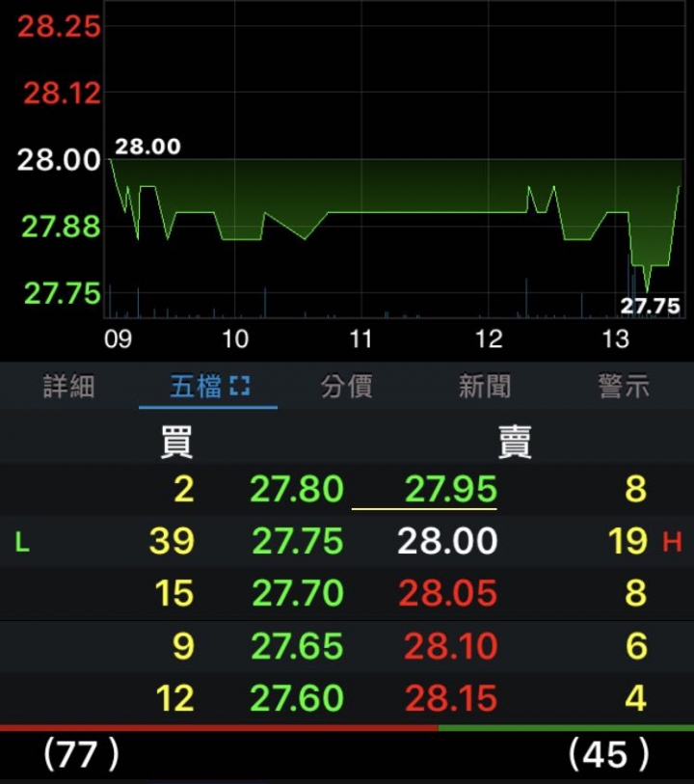Tap the green L low marker
Screen dimensions: 694x784
[x=22, y=542]
